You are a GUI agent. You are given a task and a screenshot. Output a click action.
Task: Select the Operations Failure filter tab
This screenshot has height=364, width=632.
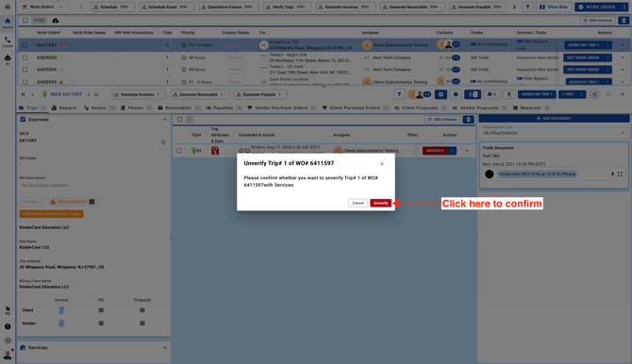[x=228, y=7]
